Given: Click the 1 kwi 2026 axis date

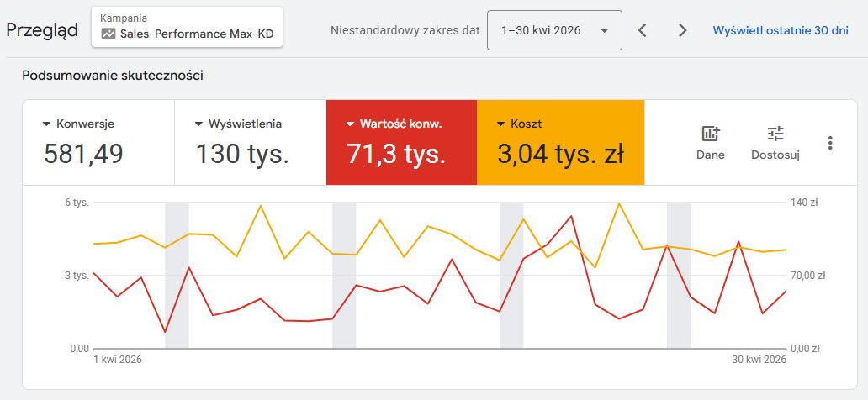Looking at the screenshot, I should (118, 360).
